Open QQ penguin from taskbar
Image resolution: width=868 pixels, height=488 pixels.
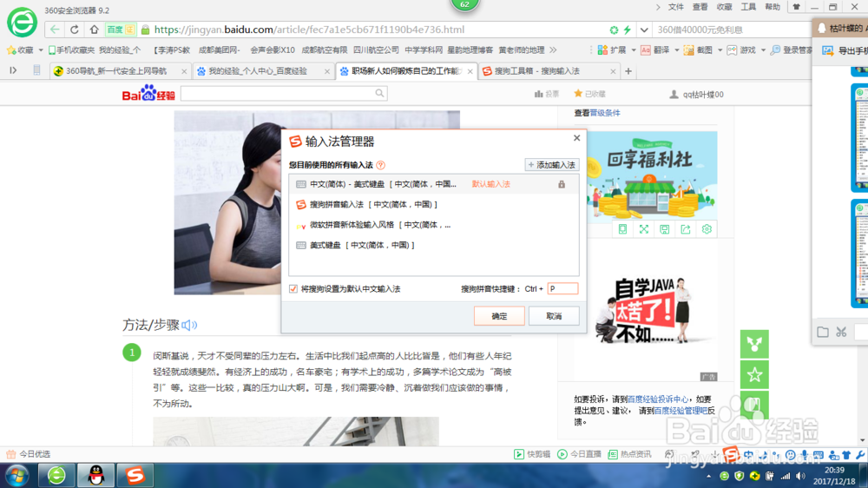tap(95, 475)
